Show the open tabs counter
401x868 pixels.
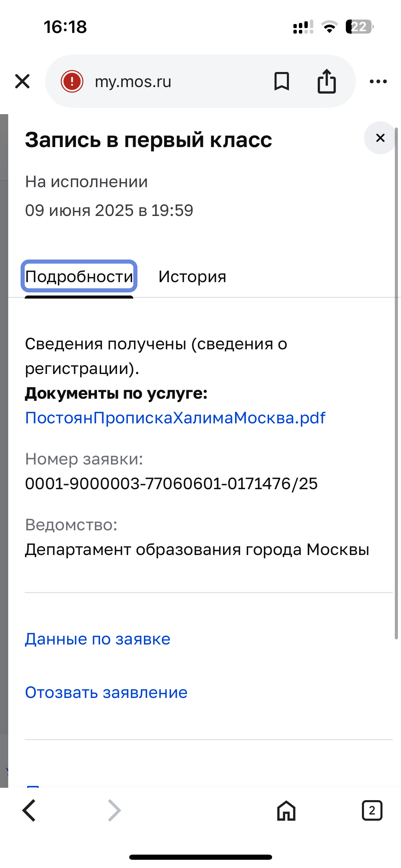[372, 810]
